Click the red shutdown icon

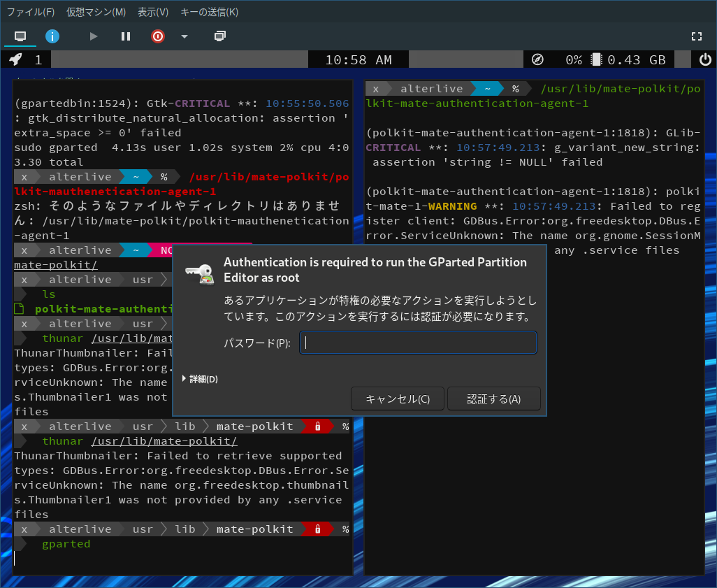pos(157,36)
